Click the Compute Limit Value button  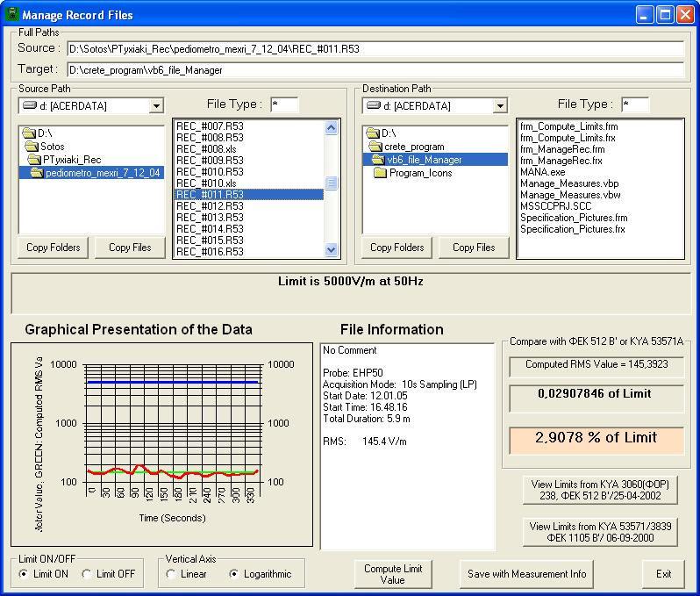point(393,574)
